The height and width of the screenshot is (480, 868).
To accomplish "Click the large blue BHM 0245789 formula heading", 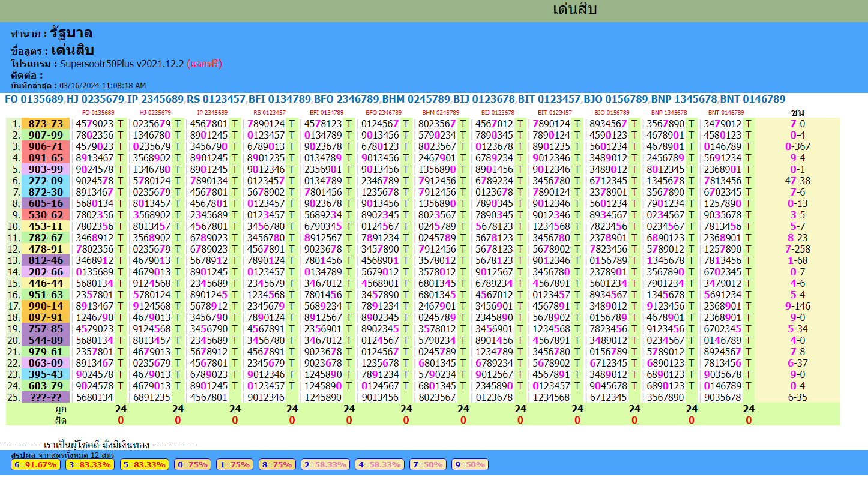I will pos(416,100).
